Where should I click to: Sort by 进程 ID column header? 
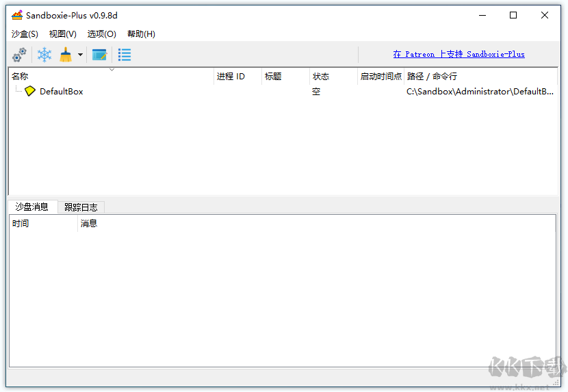coord(237,77)
